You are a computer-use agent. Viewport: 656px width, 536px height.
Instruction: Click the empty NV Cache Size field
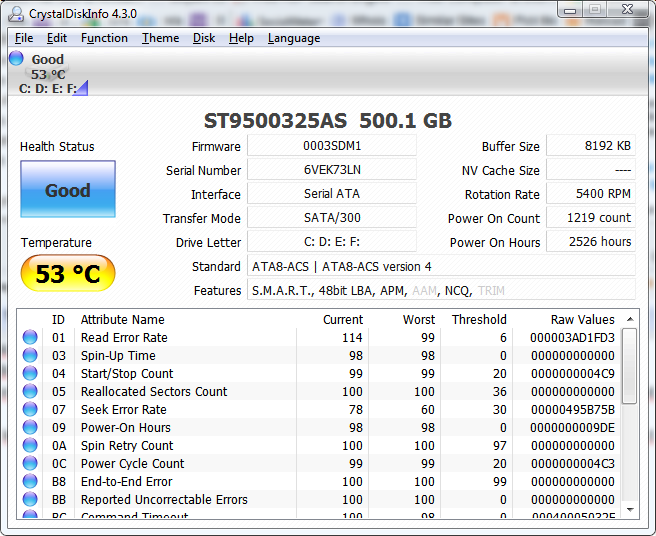591,169
